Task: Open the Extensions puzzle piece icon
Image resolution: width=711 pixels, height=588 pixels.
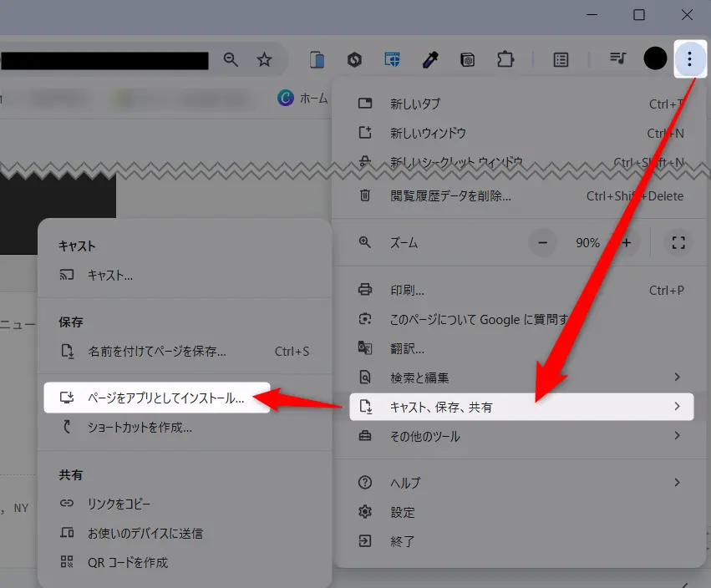Action: [x=505, y=59]
